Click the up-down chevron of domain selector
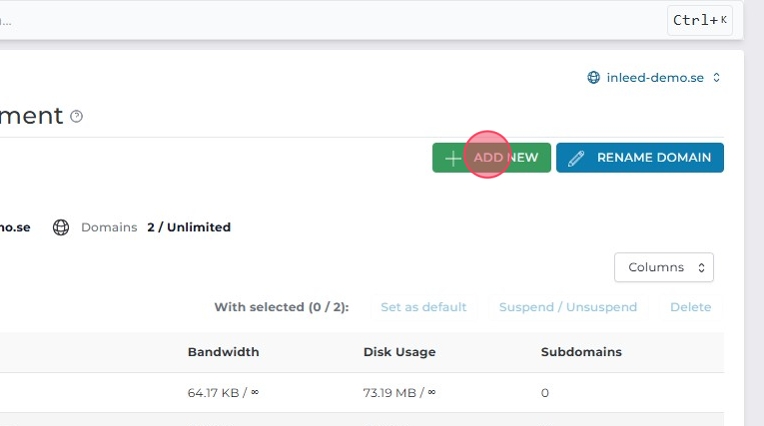 point(717,78)
